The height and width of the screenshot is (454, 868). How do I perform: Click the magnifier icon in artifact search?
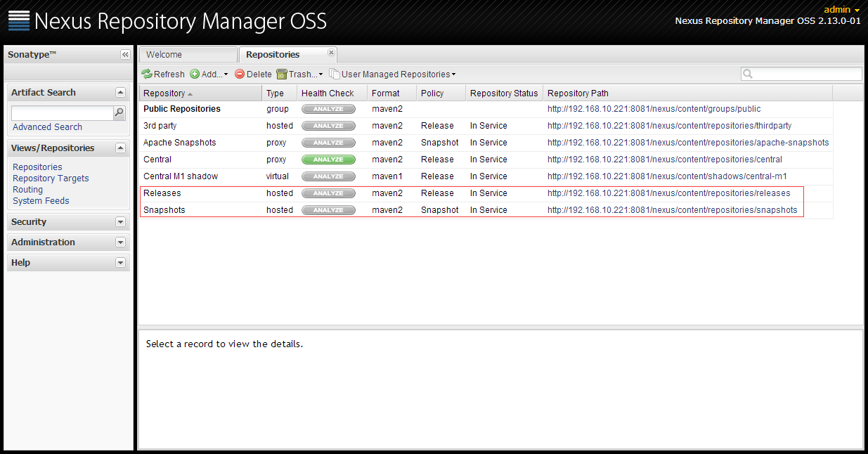[x=119, y=112]
